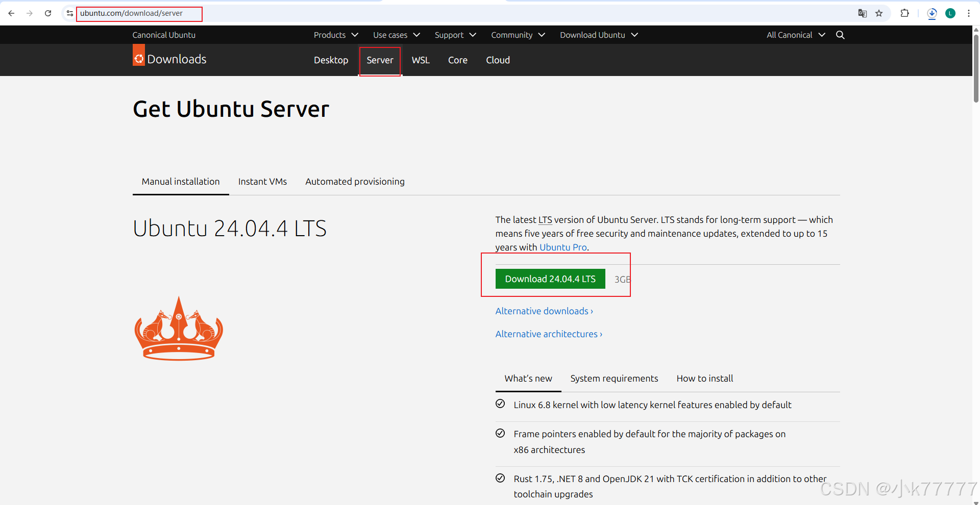Select the System requirements tab
This screenshot has height=505, width=980.
pos(614,378)
